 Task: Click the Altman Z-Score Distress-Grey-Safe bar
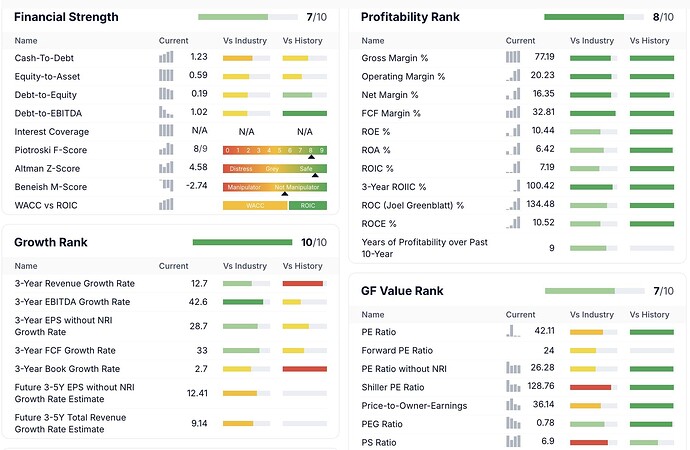[x=274, y=168]
